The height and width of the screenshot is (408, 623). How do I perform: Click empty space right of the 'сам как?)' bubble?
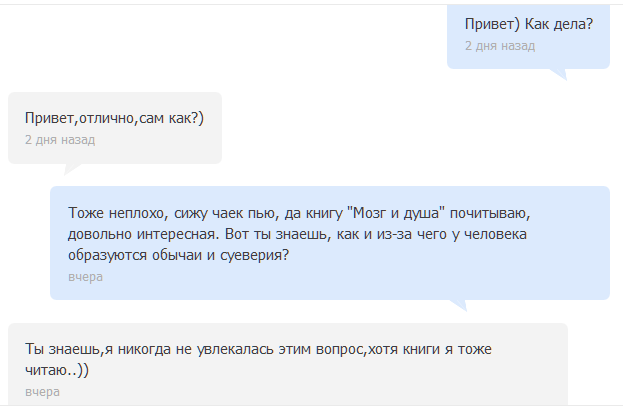[x=334, y=128]
